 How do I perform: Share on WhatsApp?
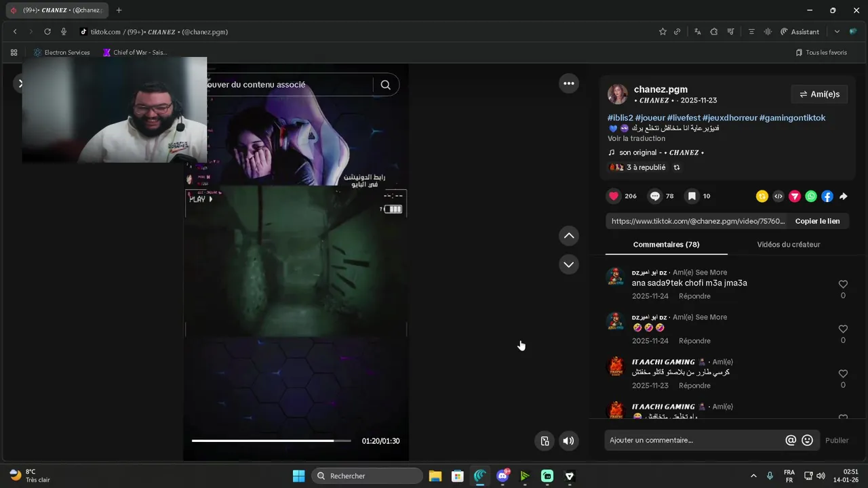point(811,197)
